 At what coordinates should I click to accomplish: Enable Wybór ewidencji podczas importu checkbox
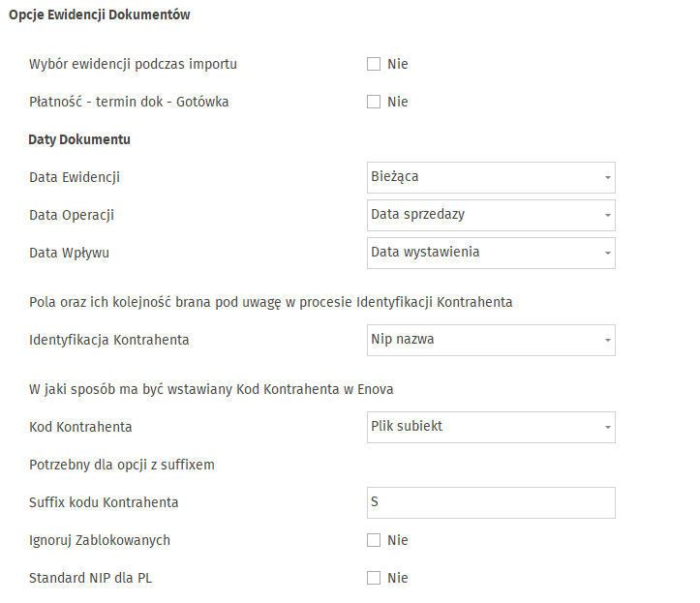point(374,64)
